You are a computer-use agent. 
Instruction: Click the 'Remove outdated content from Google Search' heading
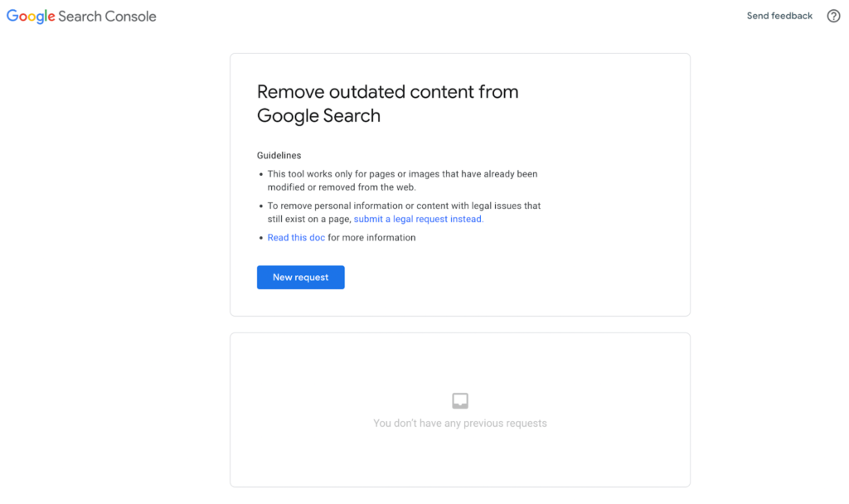pyautogui.click(x=388, y=104)
